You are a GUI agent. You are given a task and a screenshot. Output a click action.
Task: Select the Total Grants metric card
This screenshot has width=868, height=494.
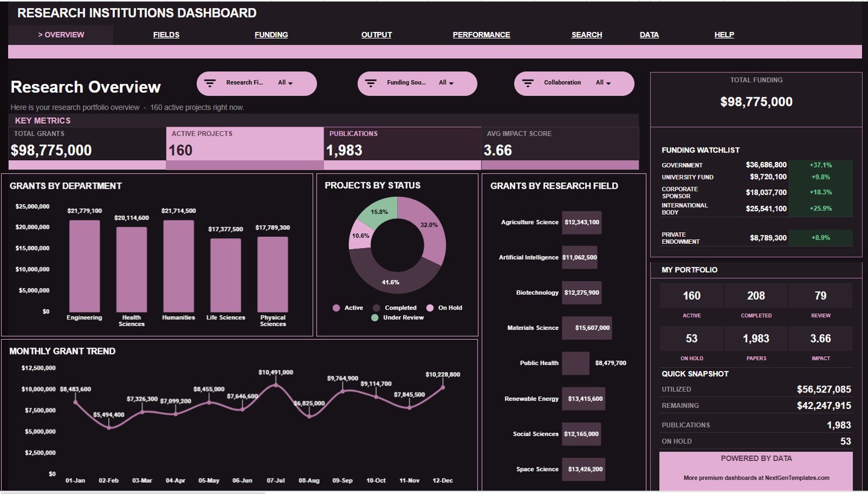pos(87,148)
